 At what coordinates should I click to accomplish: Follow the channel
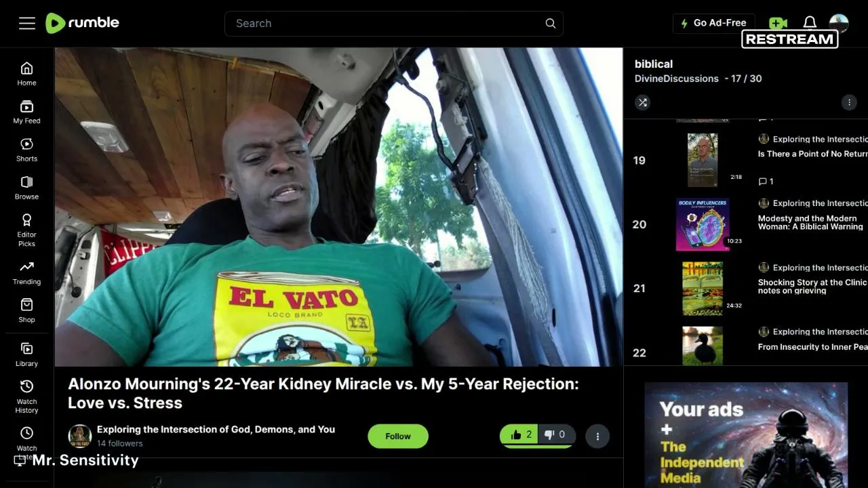pyautogui.click(x=398, y=436)
